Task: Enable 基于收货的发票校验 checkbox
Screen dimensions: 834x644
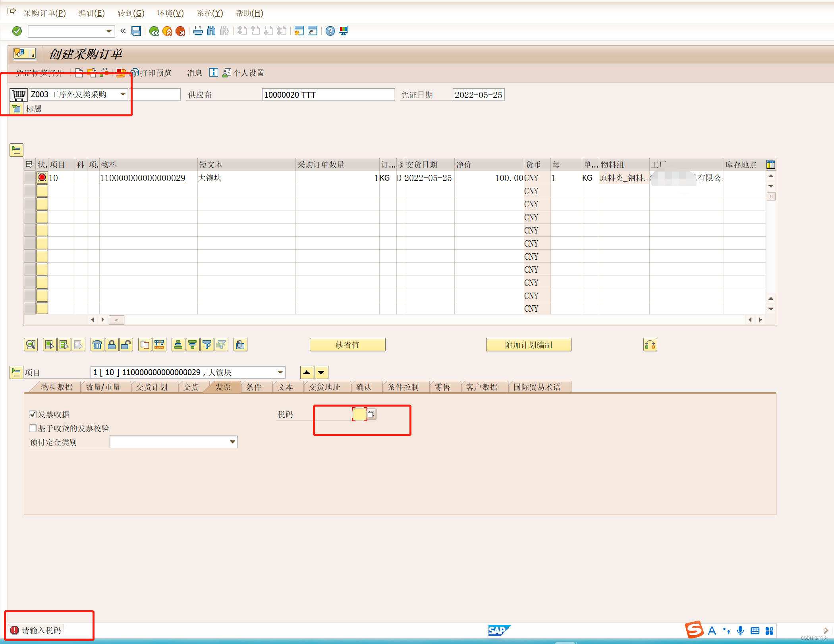Action: (33, 428)
